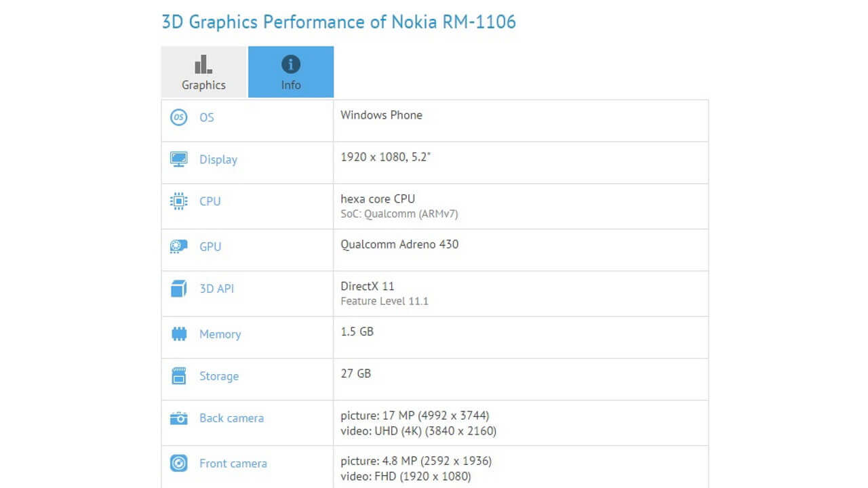Switch to the Graphics tab
Viewport: 868px width, 488px height.
[203, 72]
